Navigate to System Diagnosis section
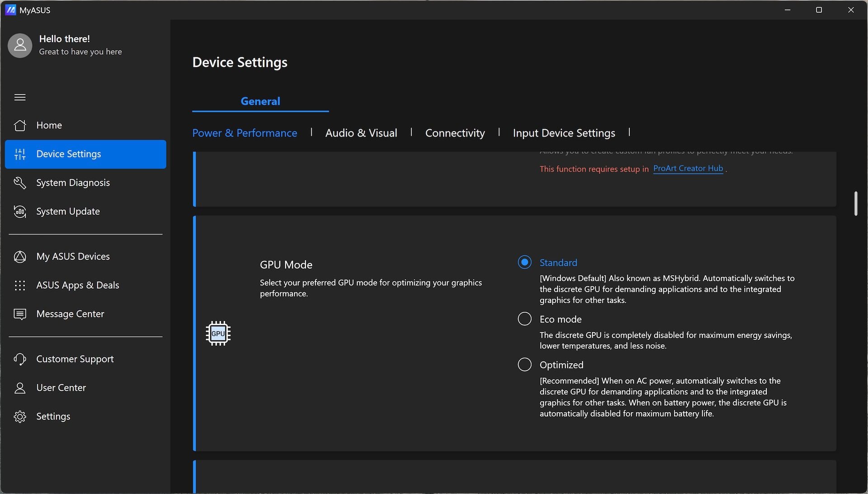868x494 pixels. point(73,182)
